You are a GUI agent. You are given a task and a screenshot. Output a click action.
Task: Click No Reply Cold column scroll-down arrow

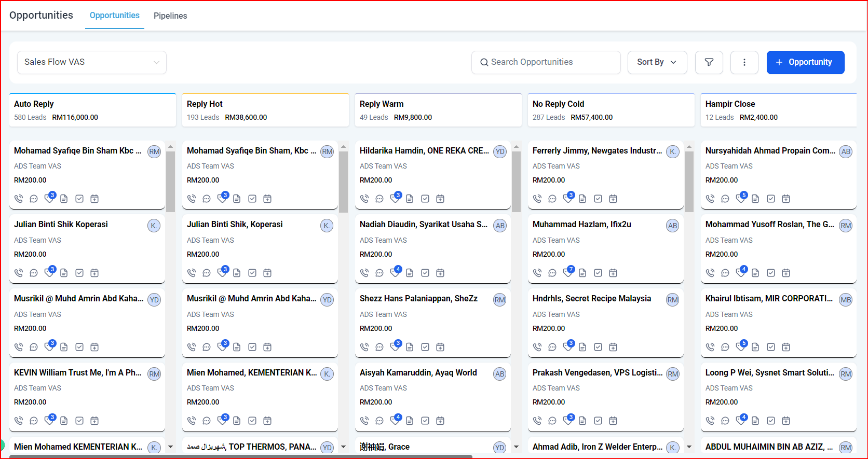[x=689, y=447]
